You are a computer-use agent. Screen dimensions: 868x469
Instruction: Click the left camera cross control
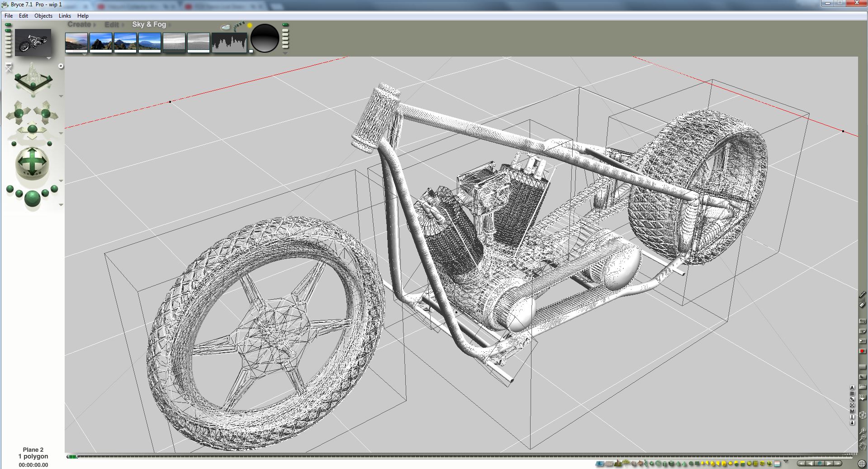click(19, 113)
